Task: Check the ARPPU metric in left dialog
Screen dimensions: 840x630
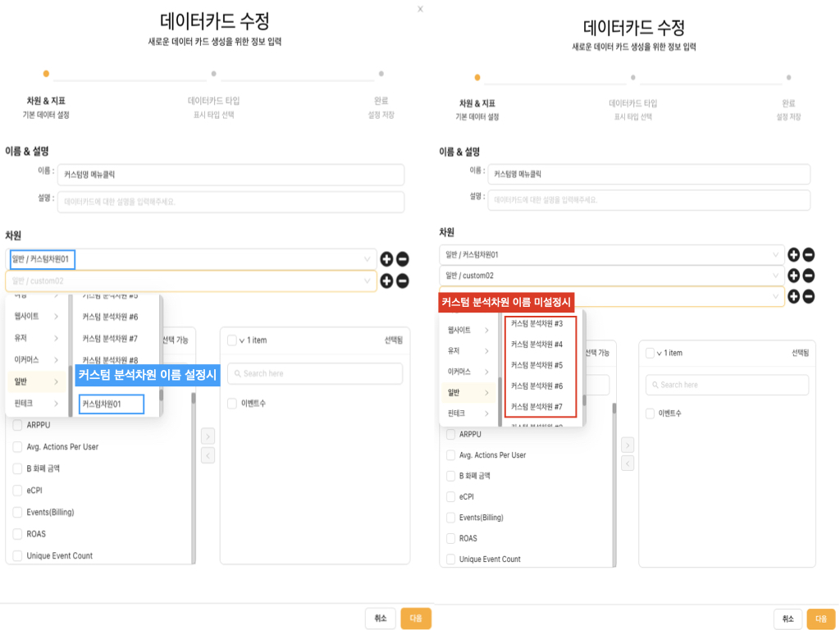Action: coord(18,426)
